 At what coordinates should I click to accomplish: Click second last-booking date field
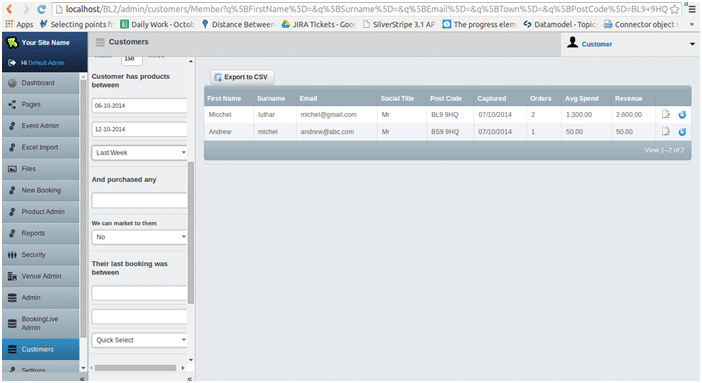139,316
